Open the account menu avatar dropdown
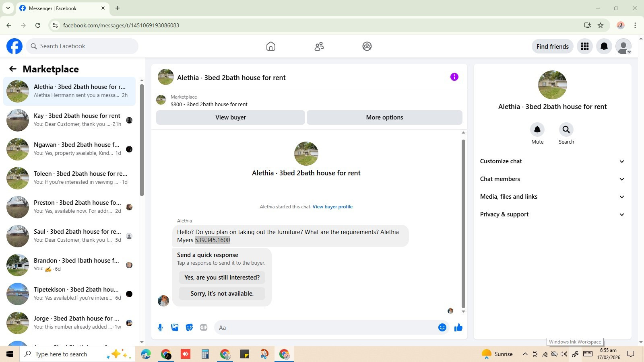 point(623,46)
